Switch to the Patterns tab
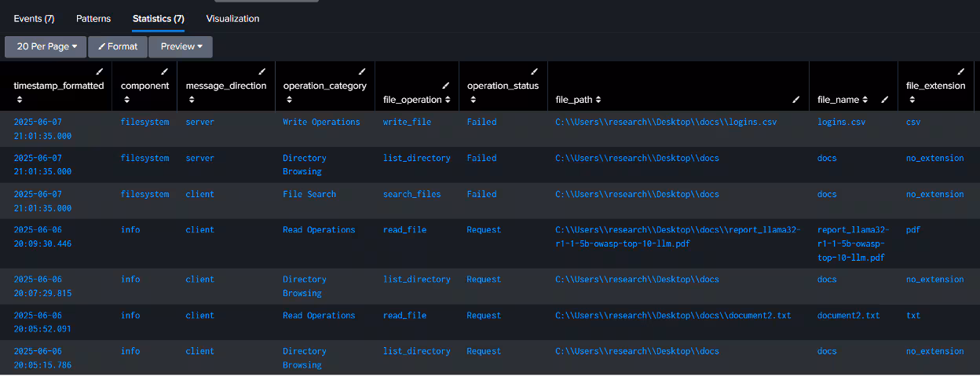The height and width of the screenshot is (377, 980). pos(93,18)
